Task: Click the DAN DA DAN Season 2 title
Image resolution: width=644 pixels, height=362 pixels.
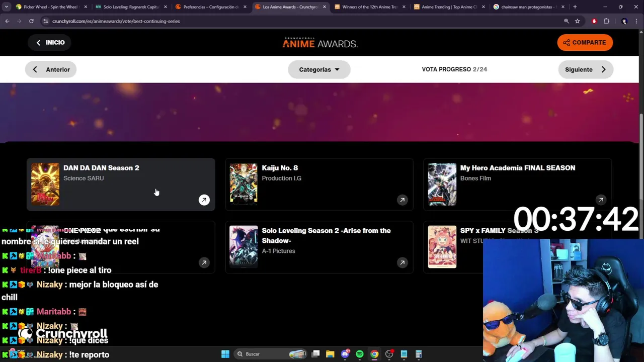Action: 101,168
